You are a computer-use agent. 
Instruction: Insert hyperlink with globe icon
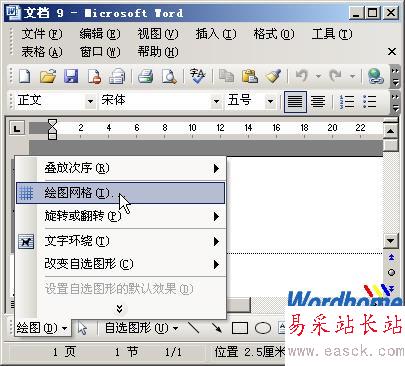pyautogui.click(x=376, y=76)
